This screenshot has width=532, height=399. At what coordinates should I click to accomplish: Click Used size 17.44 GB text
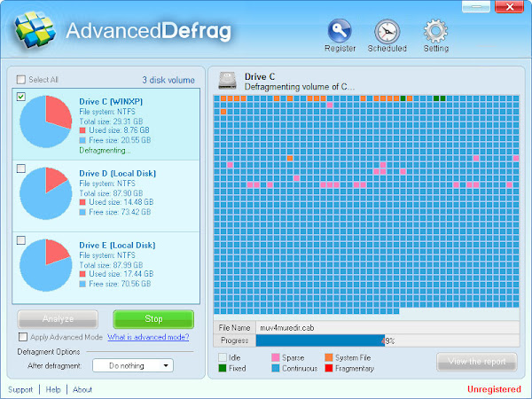(121, 274)
